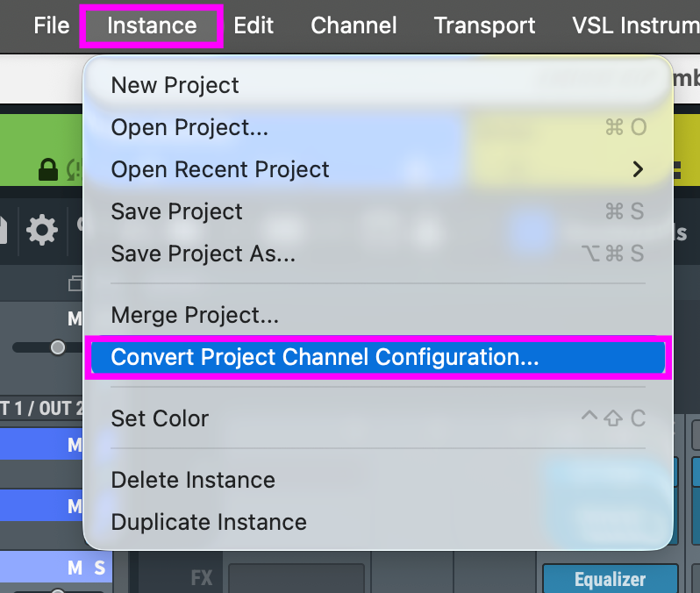The width and height of the screenshot is (700, 593).
Task: Choose Duplicate Instance
Action: tap(209, 522)
